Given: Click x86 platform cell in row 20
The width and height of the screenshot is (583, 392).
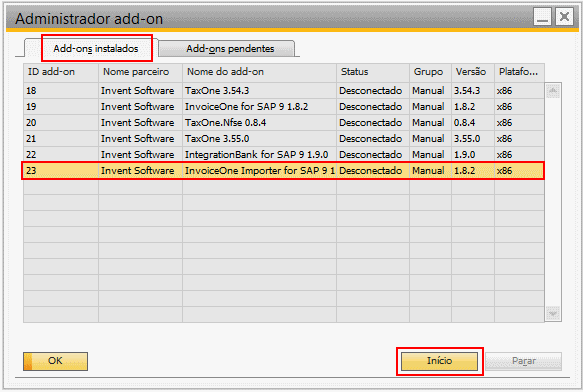Looking at the screenshot, I should (x=519, y=123).
